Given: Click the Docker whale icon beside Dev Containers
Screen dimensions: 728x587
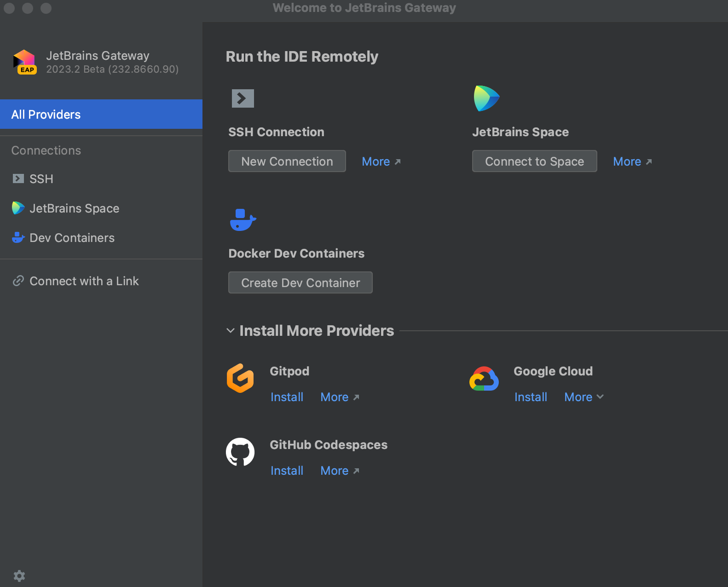Looking at the screenshot, I should click(18, 237).
